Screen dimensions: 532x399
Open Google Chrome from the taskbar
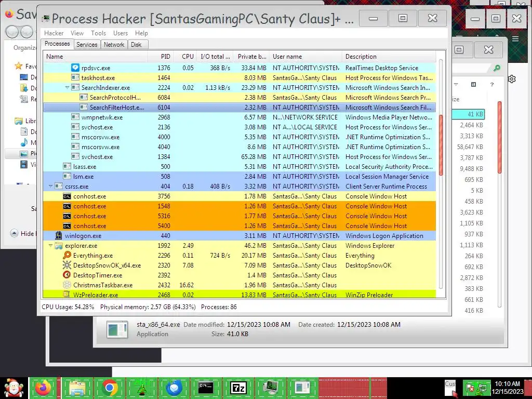pos(109,388)
